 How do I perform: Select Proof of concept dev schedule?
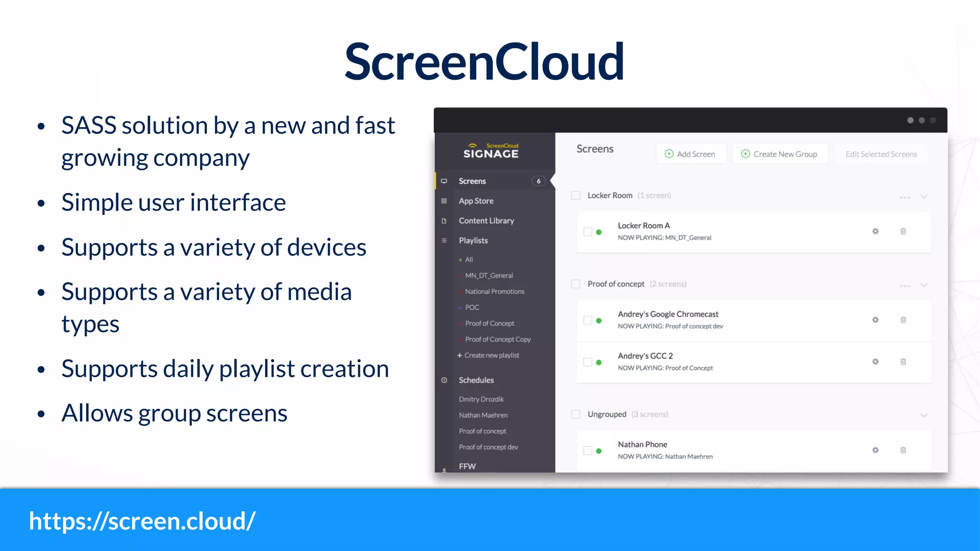point(488,447)
